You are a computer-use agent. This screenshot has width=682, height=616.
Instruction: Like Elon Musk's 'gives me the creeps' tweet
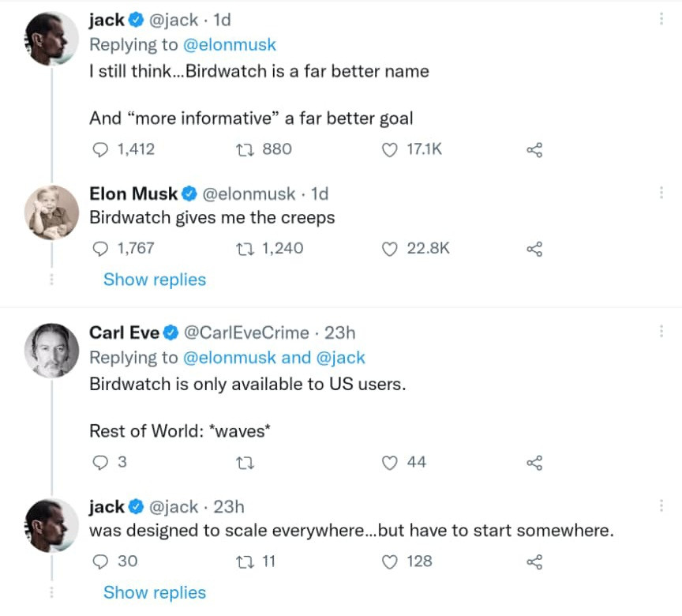(x=389, y=249)
